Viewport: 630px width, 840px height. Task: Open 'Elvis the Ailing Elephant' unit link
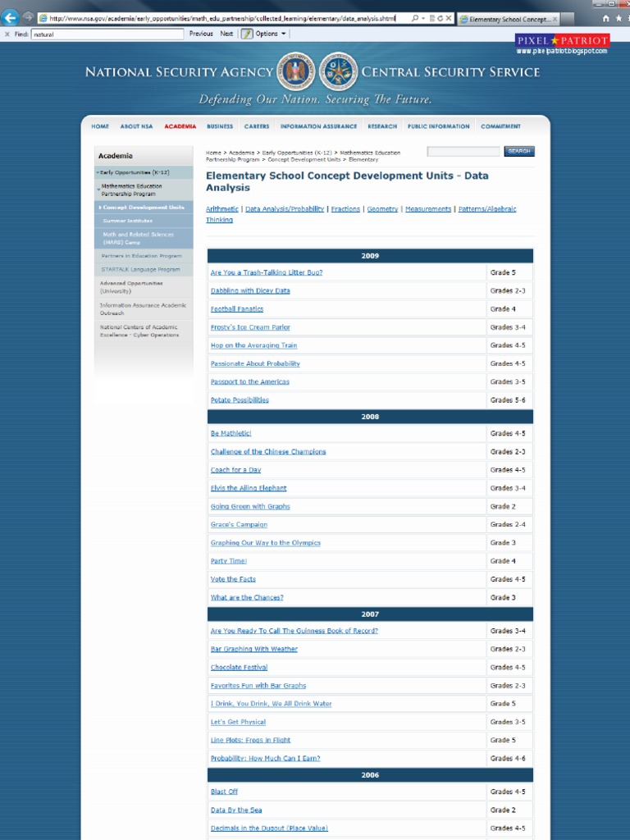tap(249, 488)
